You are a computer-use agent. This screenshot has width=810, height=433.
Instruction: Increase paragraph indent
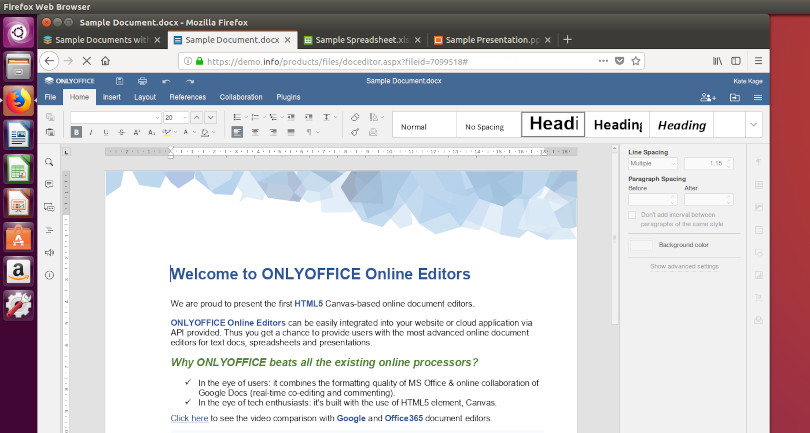pos(308,117)
